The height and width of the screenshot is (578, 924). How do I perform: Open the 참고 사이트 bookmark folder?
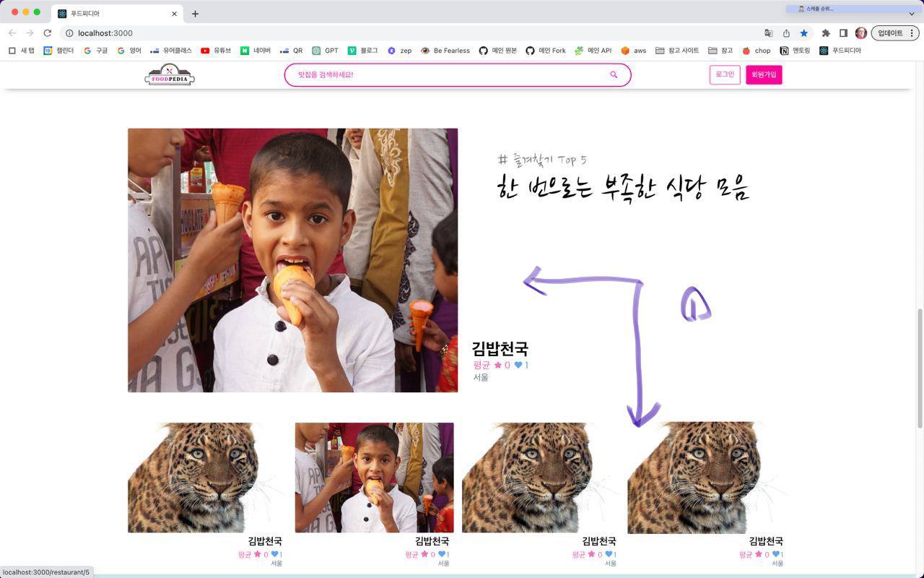(x=677, y=51)
